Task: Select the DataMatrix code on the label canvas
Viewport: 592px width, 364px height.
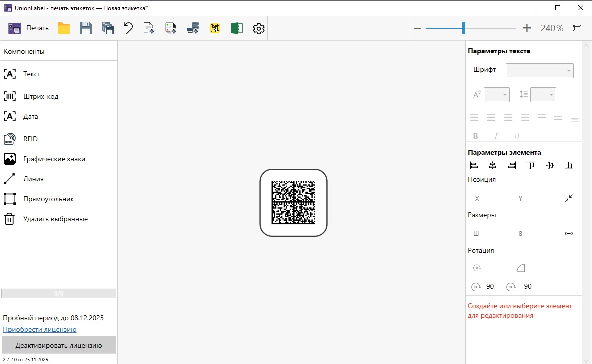Action: (x=293, y=202)
